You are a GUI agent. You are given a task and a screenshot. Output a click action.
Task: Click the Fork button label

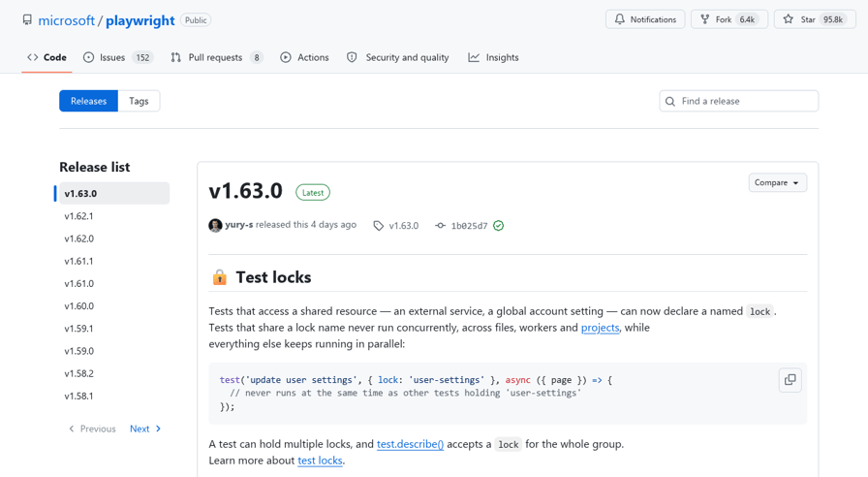(723, 19)
